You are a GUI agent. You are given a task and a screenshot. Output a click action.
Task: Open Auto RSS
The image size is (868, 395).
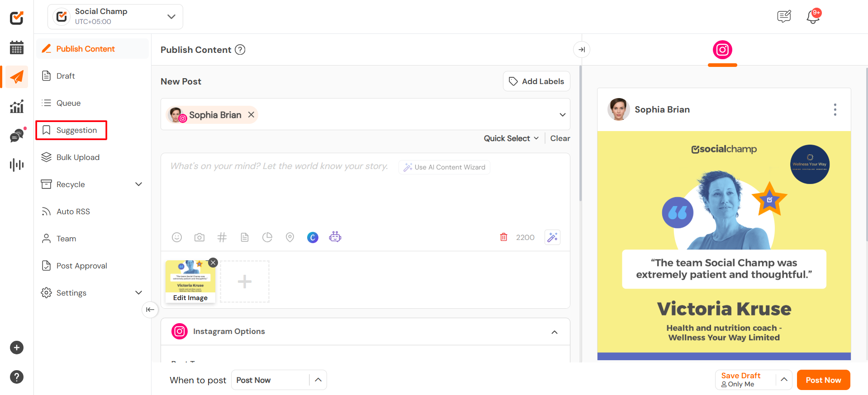pyautogui.click(x=73, y=212)
